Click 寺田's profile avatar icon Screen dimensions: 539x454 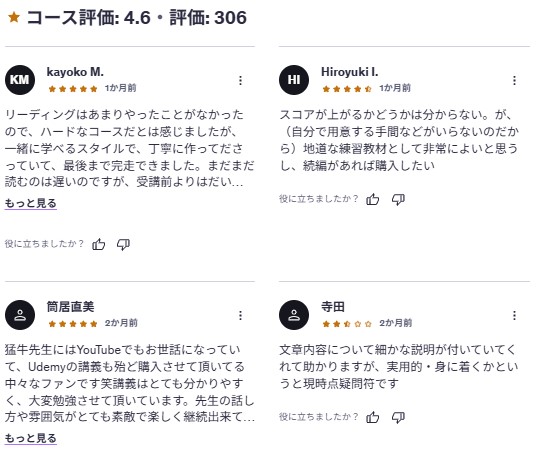[x=294, y=315]
